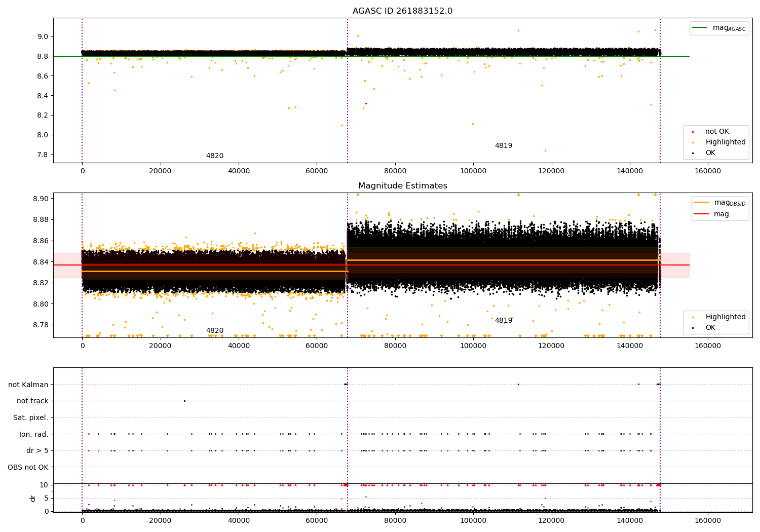Click the lone data point in "not track" row
760x532 pixels.
tap(184, 401)
